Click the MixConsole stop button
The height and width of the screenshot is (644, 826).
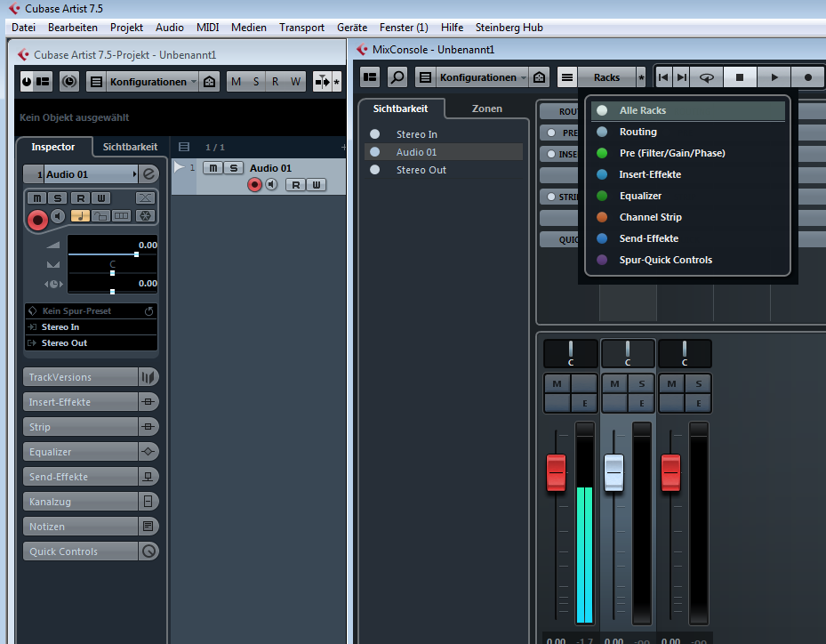(x=740, y=77)
